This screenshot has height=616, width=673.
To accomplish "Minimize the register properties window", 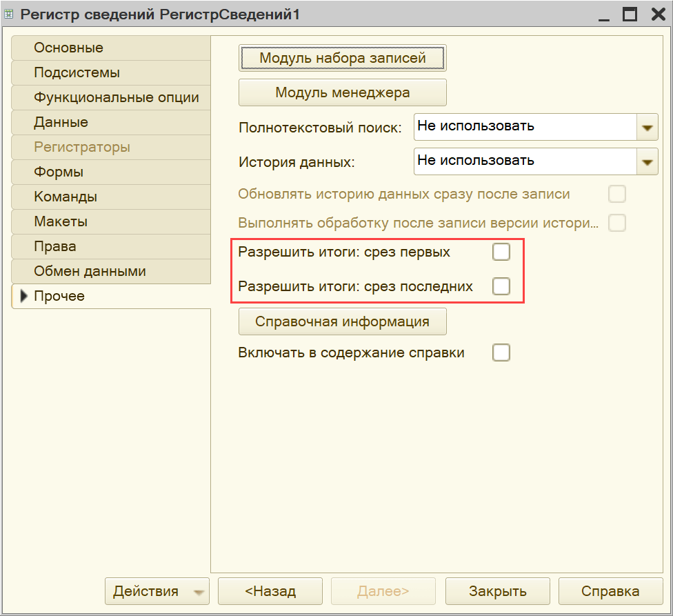I will [604, 14].
